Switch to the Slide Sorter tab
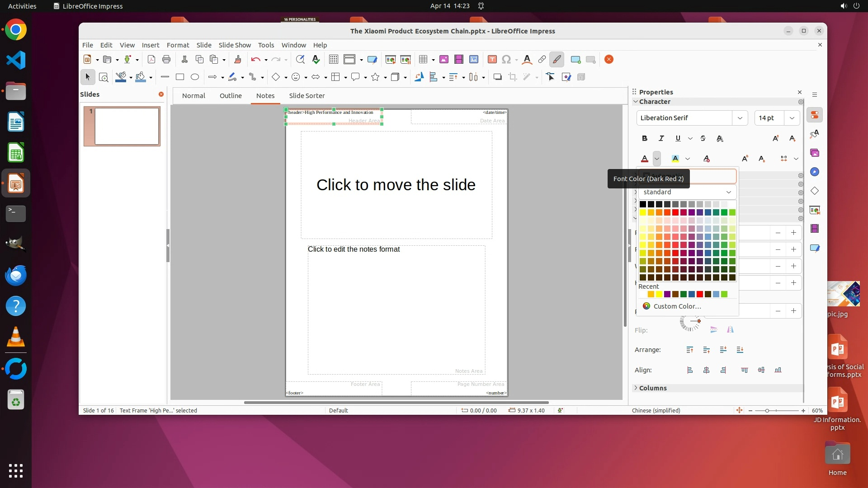Viewport: 868px width, 488px height. click(x=307, y=96)
